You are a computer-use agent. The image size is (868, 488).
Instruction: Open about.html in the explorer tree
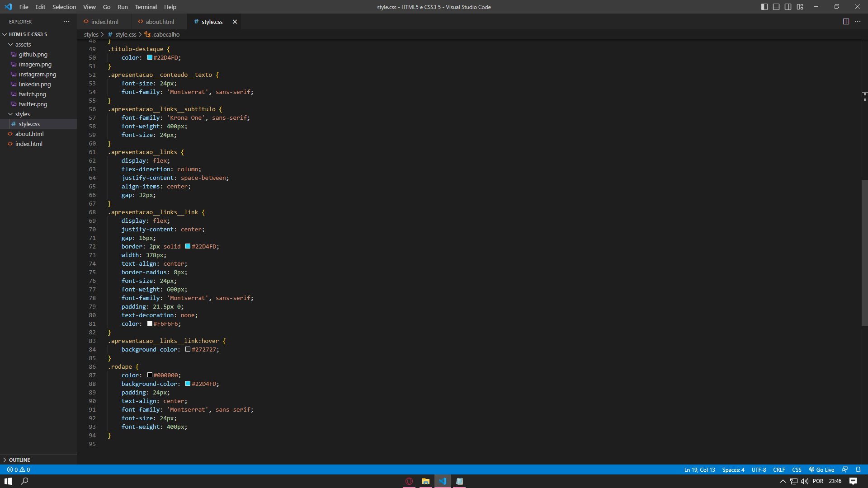tap(38, 134)
